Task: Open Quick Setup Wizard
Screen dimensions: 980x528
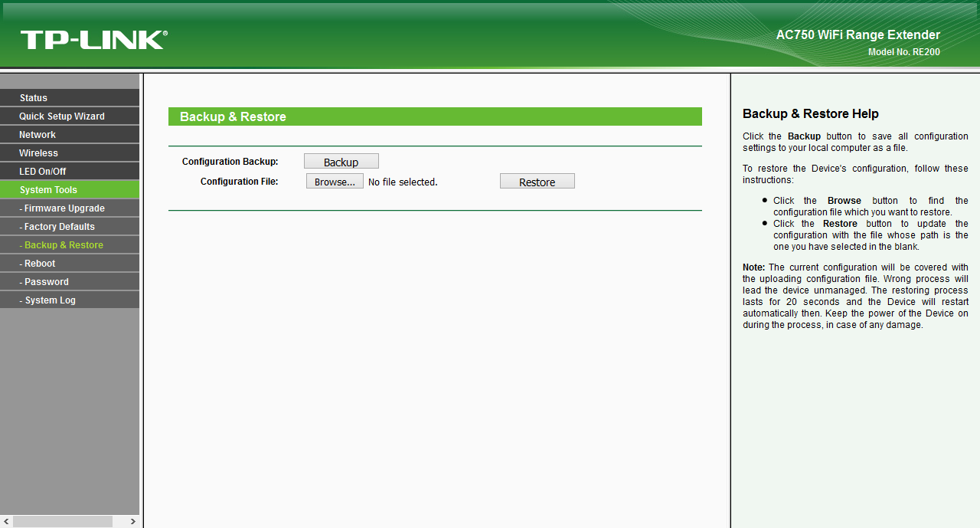Action: point(70,116)
